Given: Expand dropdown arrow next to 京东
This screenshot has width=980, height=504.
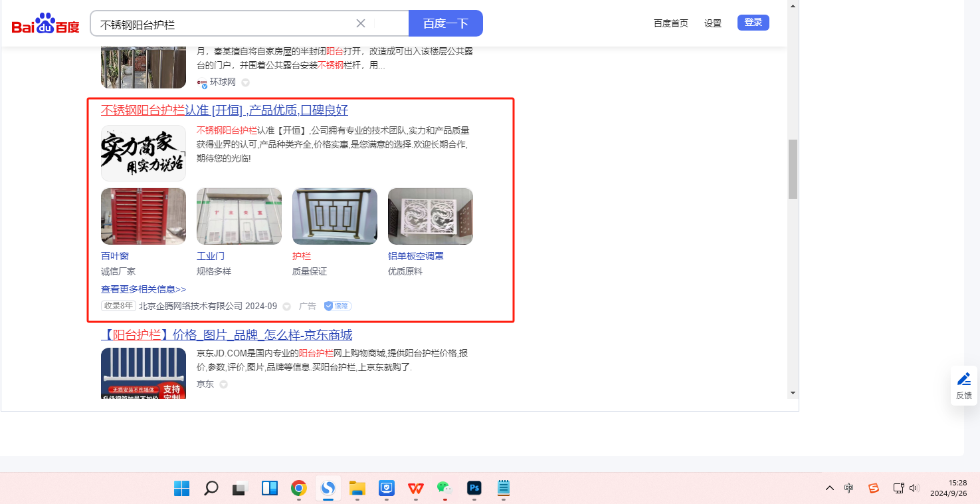Looking at the screenshot, I should coord(223,384).
